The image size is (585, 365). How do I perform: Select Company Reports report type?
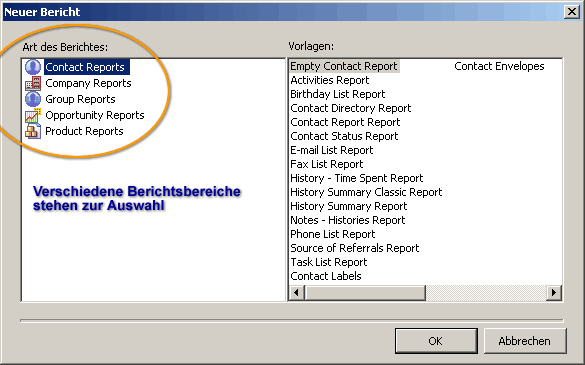coord(88,83)
